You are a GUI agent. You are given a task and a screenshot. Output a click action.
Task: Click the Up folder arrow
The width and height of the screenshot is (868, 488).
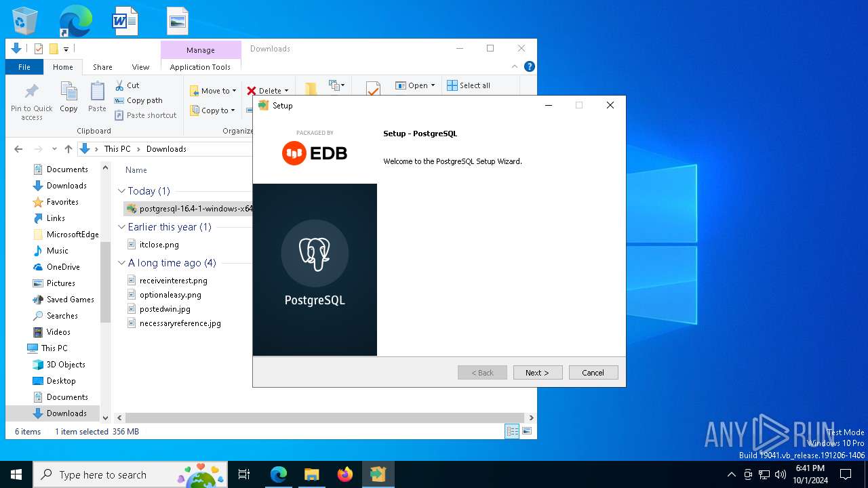click(68, 149)
